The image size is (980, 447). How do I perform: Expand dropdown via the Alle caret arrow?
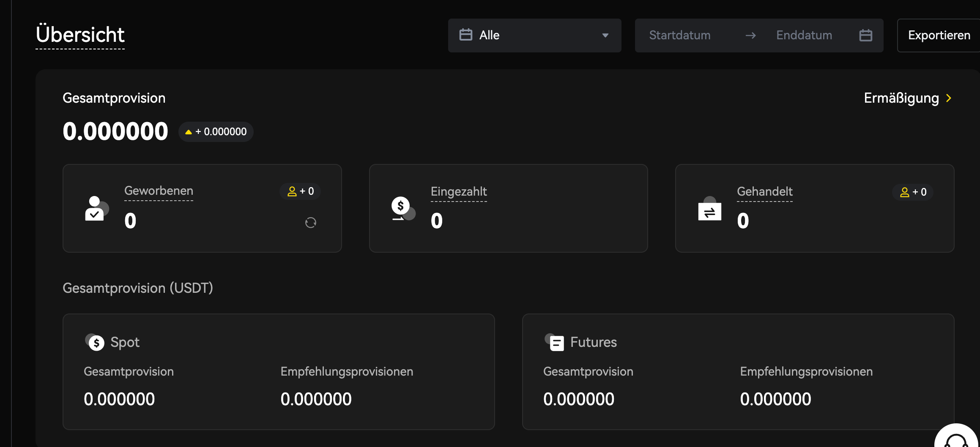605,35
